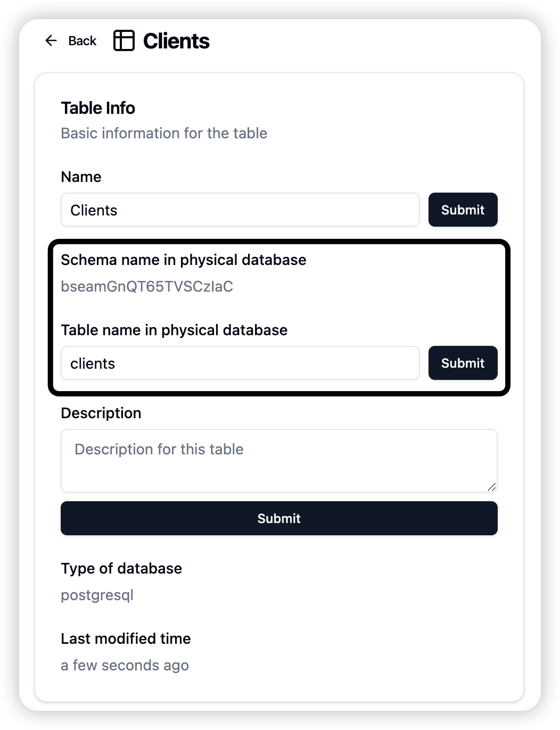This screenshot has height=730, width=560.
Task: Click the Description textarea resize handle
Action: (492, 487)
